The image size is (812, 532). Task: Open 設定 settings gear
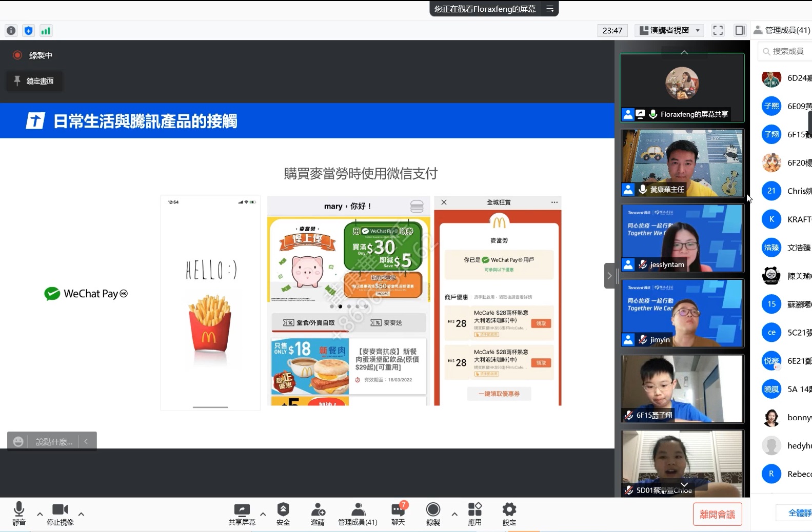509,514
